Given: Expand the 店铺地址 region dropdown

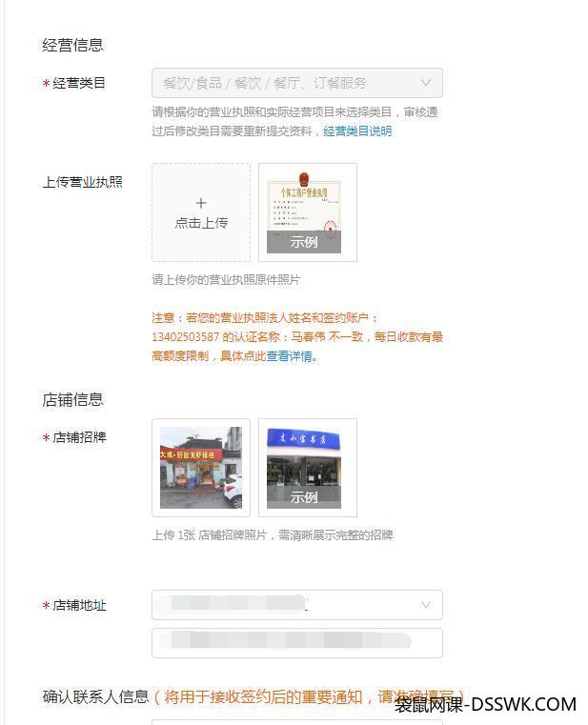Looking at the screenshot, I should pos(297,605).
